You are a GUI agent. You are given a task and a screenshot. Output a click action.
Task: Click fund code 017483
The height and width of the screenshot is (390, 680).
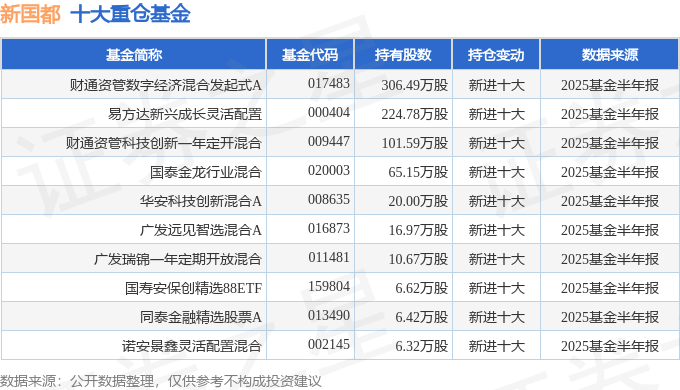tap(329, 83)
